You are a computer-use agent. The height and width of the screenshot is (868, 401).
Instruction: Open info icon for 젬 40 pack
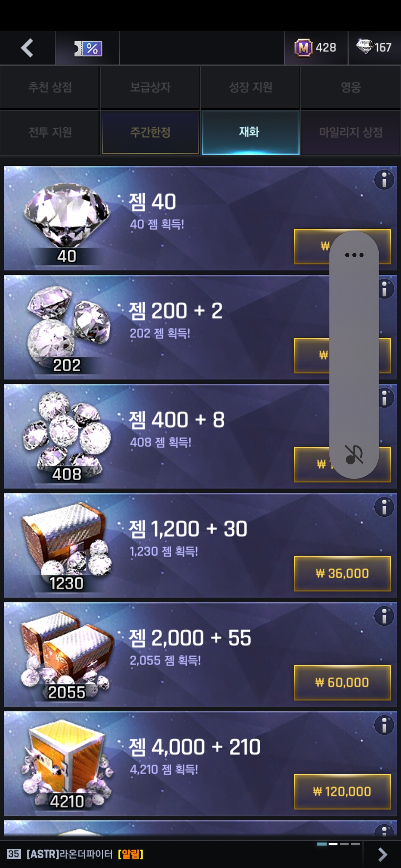pos(384,180)
